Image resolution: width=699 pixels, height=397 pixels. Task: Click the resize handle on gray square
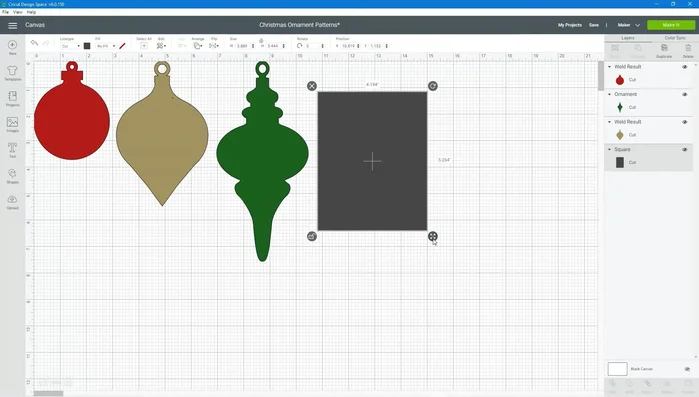tap(432, 236)
